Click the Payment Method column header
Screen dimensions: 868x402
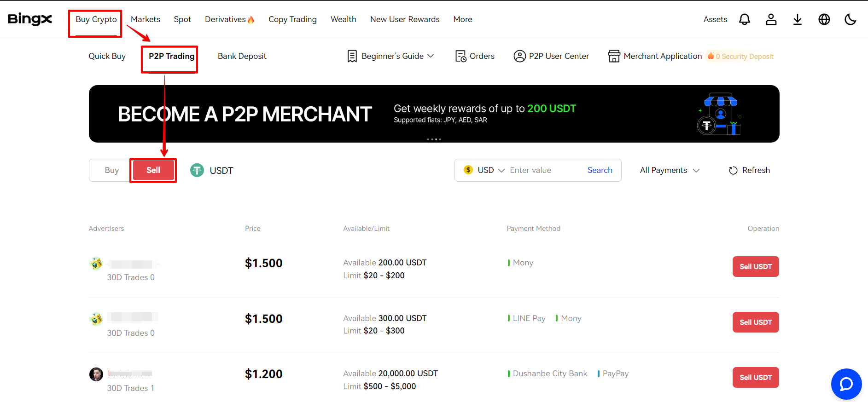point(534,229)
